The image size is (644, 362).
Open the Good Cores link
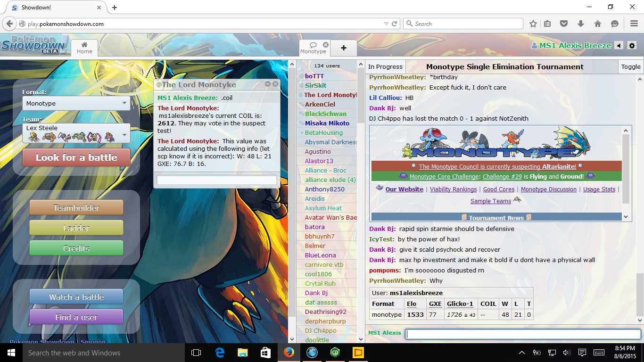[x=499, y=189]
